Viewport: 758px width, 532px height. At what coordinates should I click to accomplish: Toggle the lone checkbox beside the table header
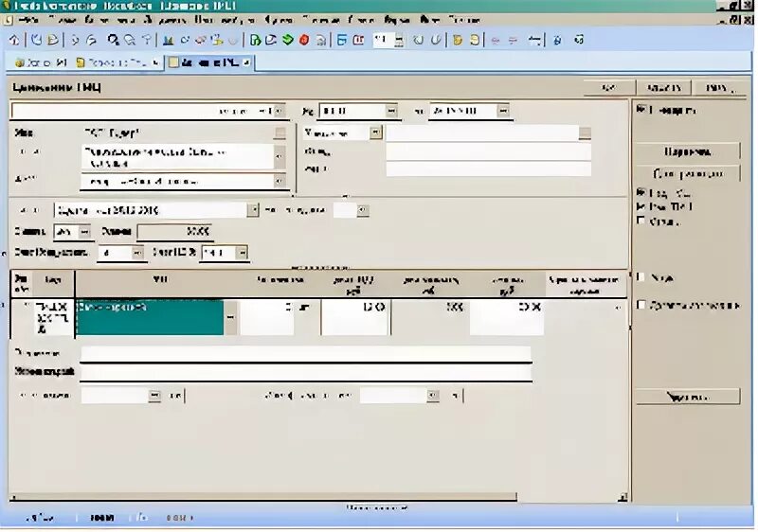(641, 277)
